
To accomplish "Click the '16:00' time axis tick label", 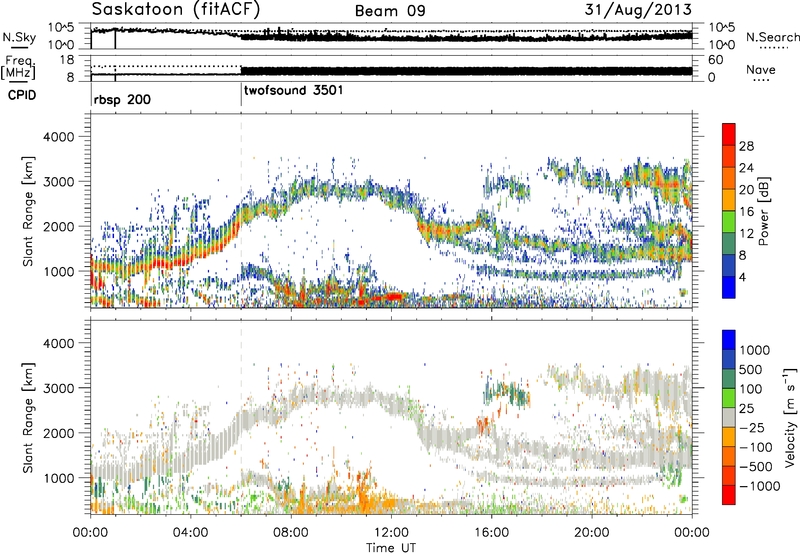I will pos(491,533).
